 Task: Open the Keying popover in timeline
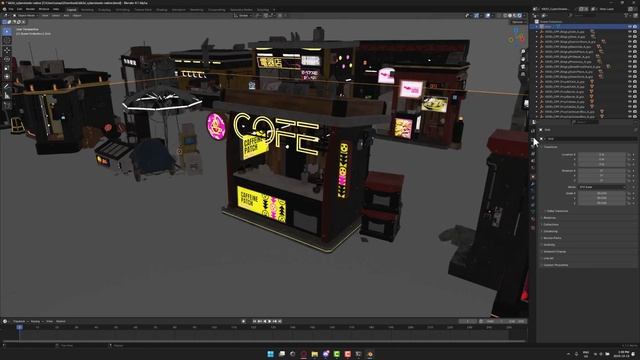pos(36,321)
